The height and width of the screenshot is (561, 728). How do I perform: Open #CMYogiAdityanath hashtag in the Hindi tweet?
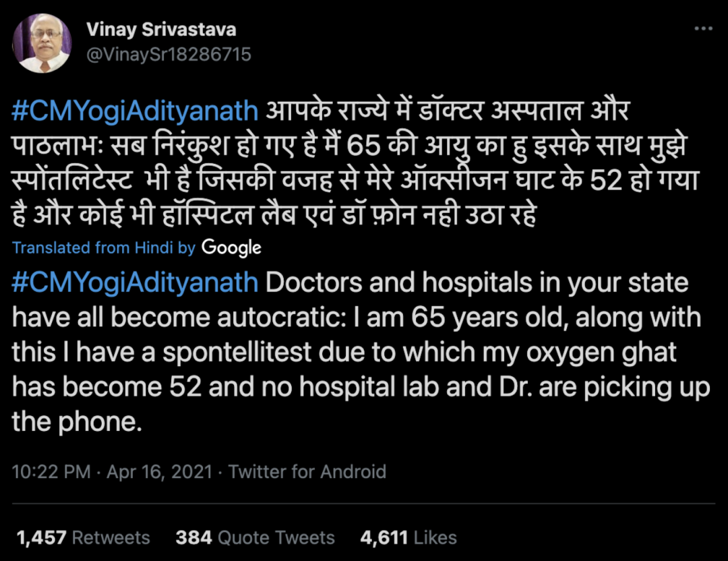135,111
